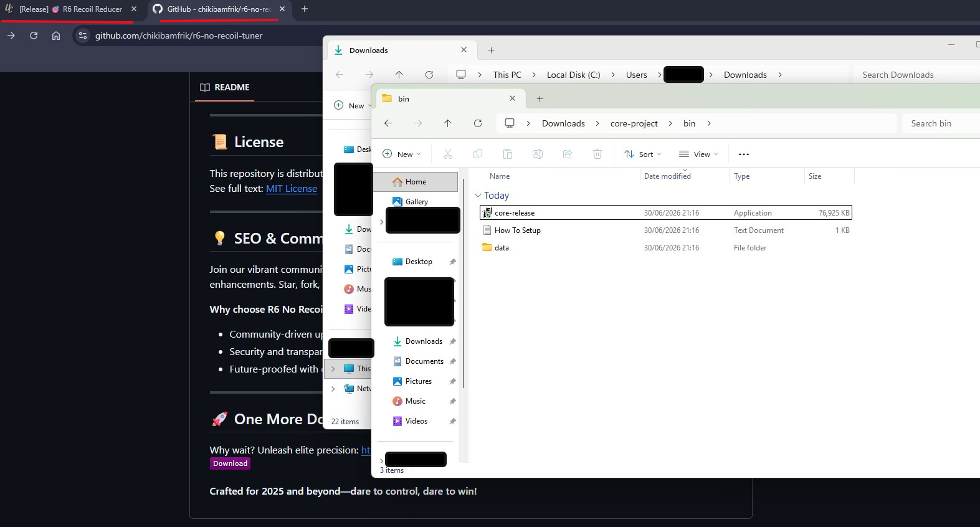Click the Rename icon in bin toolbar
Screen dimensions: 980x527
pyautogui.click(x=538, y=154)
